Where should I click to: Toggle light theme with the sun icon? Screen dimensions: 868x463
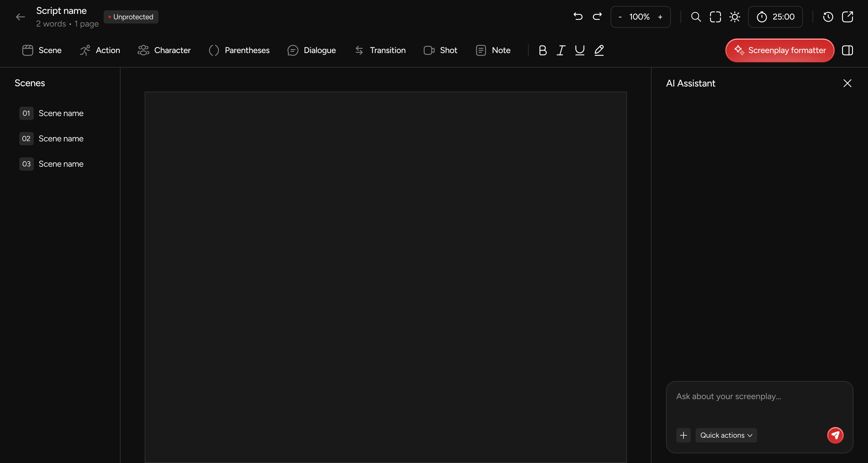(734, 17)
